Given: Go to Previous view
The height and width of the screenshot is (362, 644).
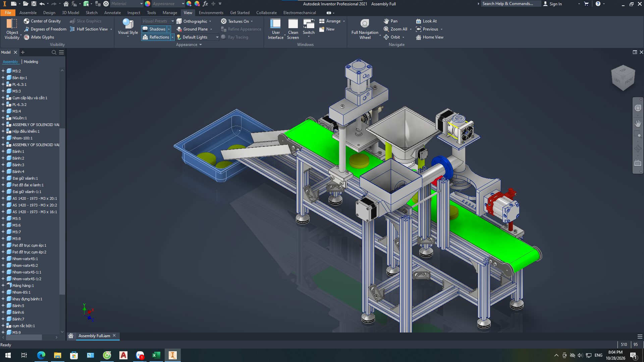Looking at the screenshot, I should (x=427, y=29).
